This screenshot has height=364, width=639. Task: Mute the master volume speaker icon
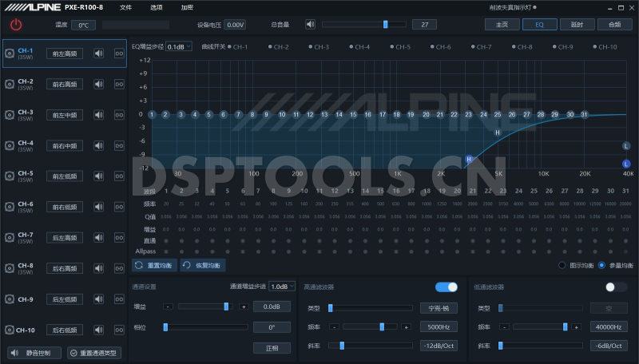coord(310,25)
